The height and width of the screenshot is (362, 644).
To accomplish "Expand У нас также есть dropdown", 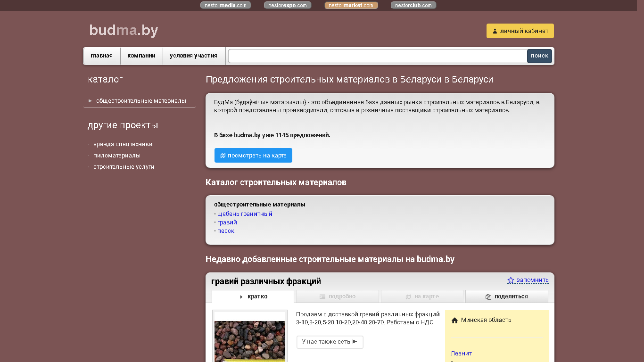I will [330, 342].
